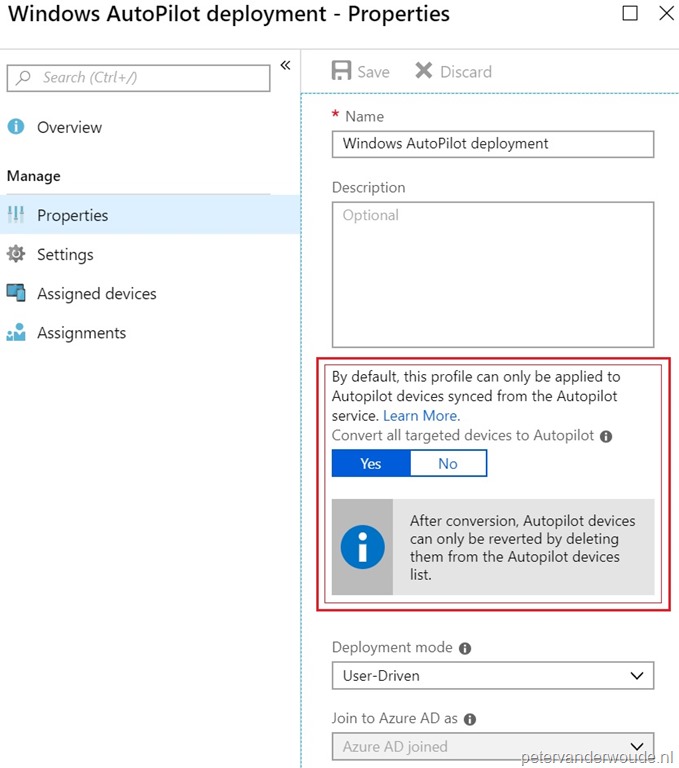Open the Overview menu item

tap(150, 127)
